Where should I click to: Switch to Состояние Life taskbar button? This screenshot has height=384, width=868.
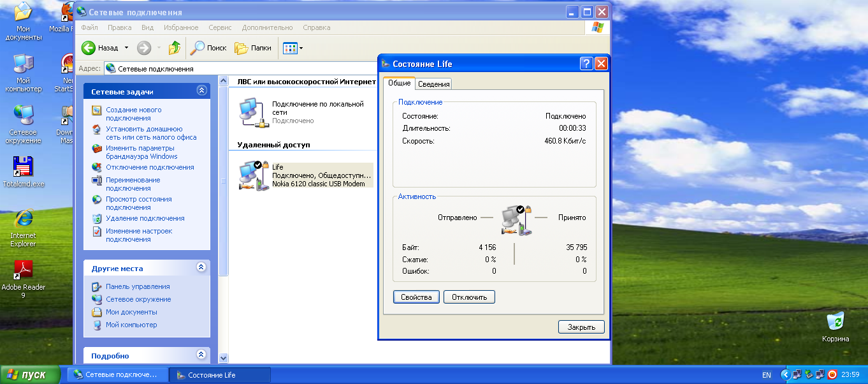220,374
